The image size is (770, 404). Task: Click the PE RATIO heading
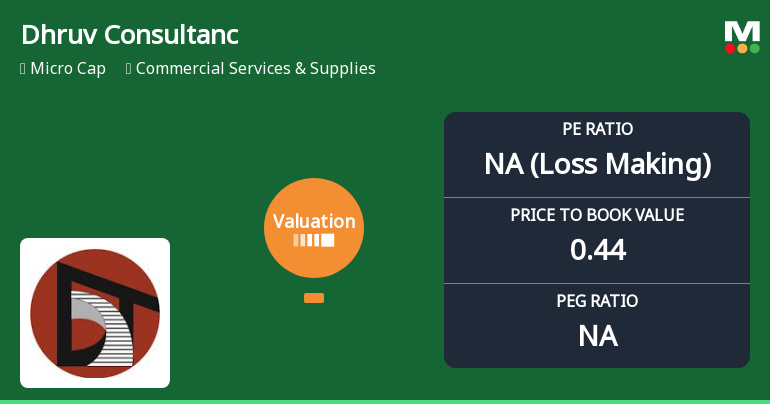pyautogui.click(x=597, y=130)
